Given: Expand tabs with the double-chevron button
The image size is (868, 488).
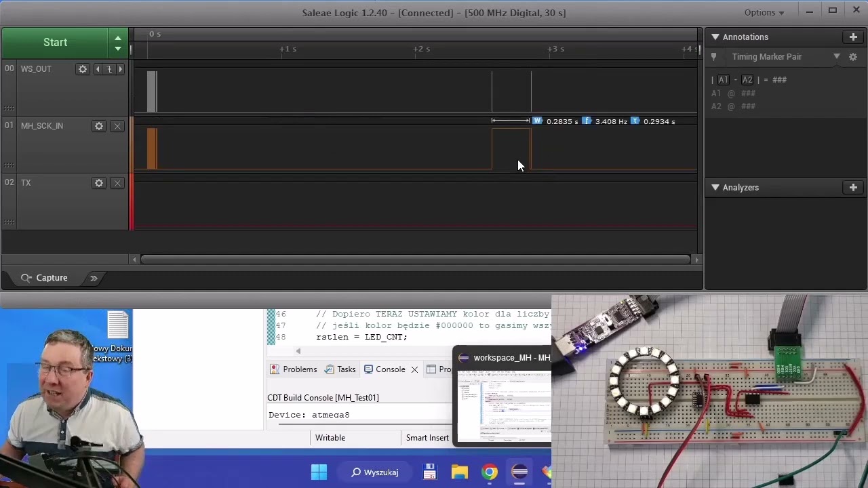Looking at the screenshot, I should pos(94,278).
